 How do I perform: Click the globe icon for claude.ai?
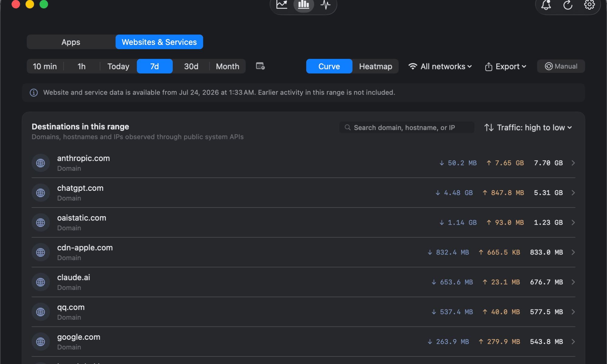41,282
